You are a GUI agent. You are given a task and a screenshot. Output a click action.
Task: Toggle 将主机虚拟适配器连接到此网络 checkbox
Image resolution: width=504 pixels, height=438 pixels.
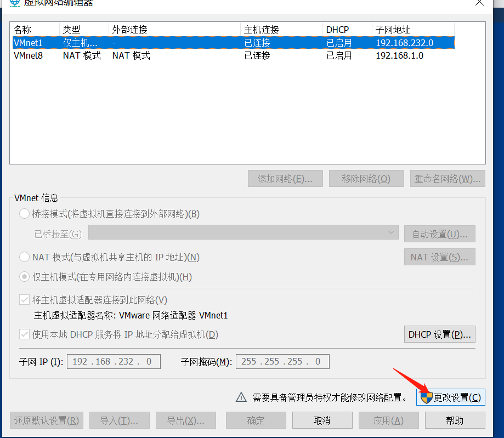(x=25, y=300)
